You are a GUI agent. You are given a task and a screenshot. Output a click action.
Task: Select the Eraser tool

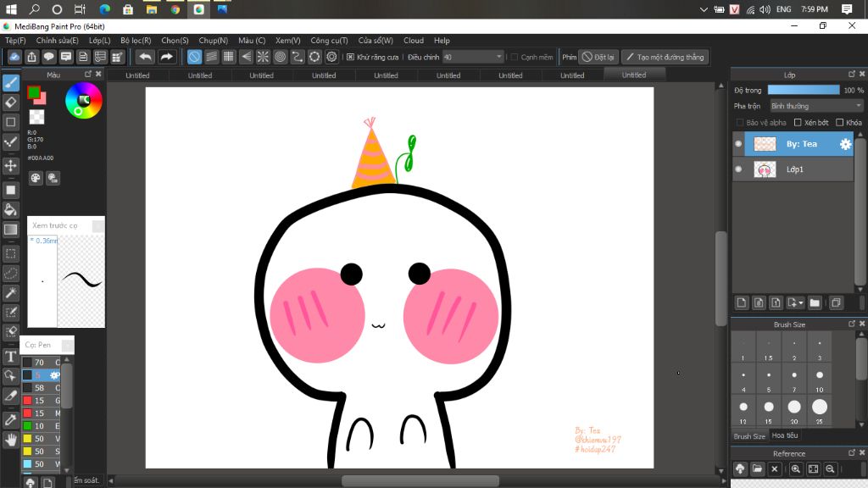pyautogui.click(x=11, y=102)
